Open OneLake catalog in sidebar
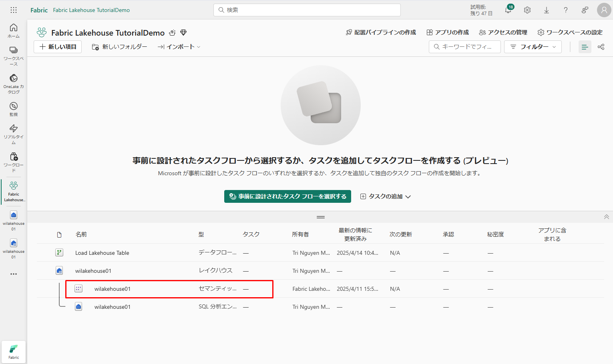This screenshot has height=364, width=613. point(14,83)
